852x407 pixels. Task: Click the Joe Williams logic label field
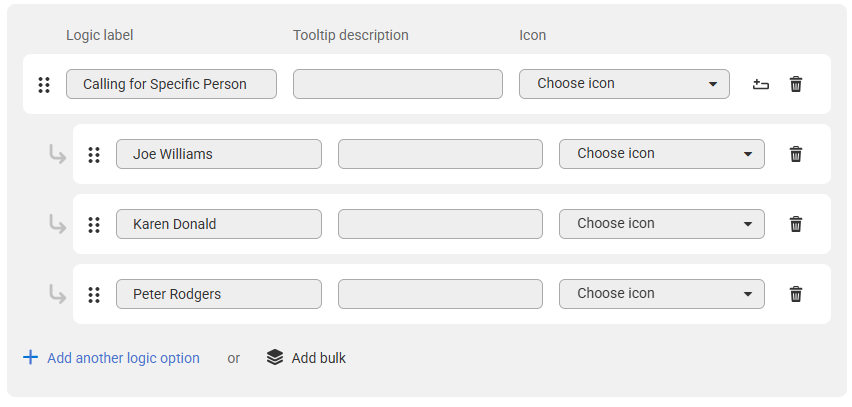point(218,154)
